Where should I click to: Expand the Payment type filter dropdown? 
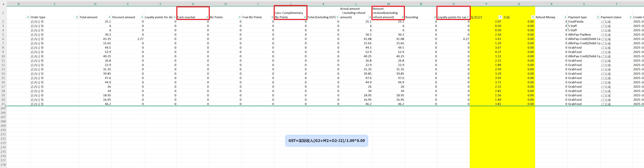(598, 17)
